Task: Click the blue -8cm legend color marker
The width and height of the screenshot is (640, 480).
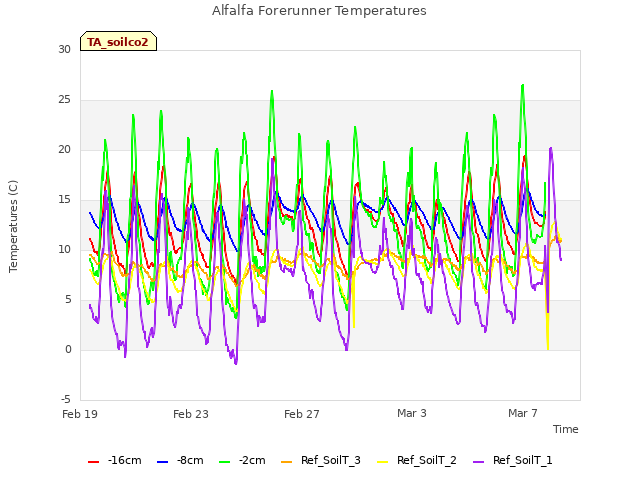Action: (x=162, y=462)
